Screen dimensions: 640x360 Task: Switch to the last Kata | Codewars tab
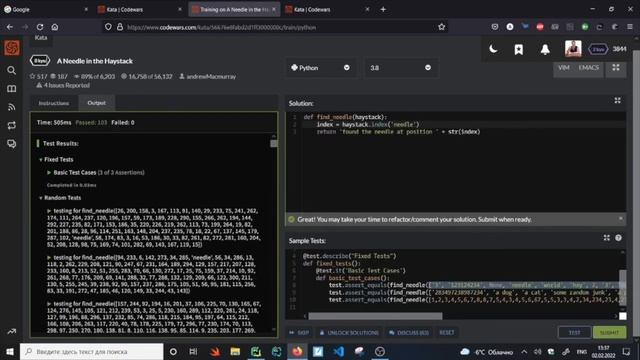click(328, 9)
